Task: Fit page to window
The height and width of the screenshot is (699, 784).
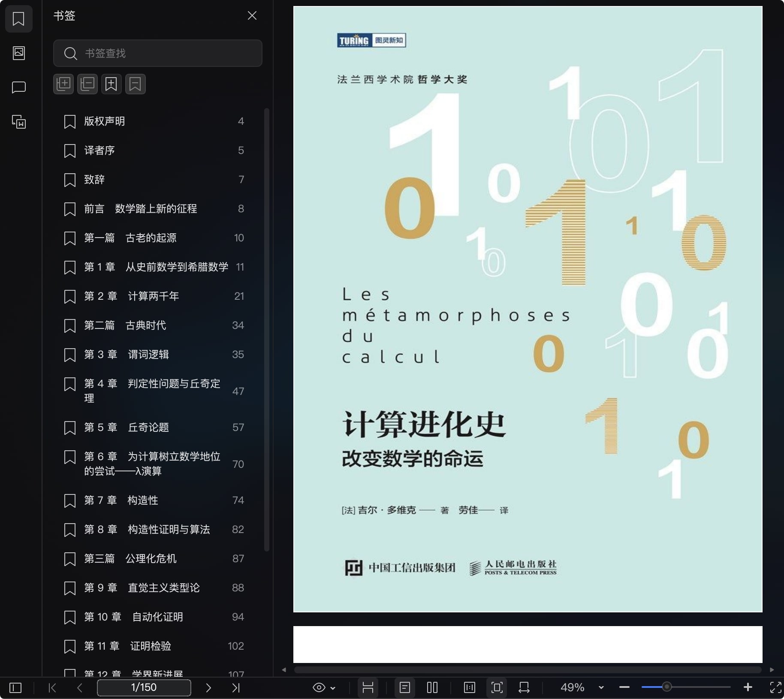Action: pos(497,687)
